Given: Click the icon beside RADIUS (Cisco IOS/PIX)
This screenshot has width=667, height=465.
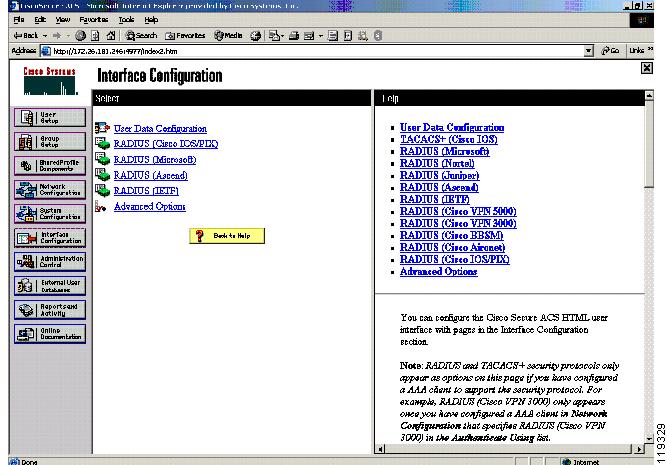Looking at the screenshot, I should pyautogui.click(x=102, y=143).
